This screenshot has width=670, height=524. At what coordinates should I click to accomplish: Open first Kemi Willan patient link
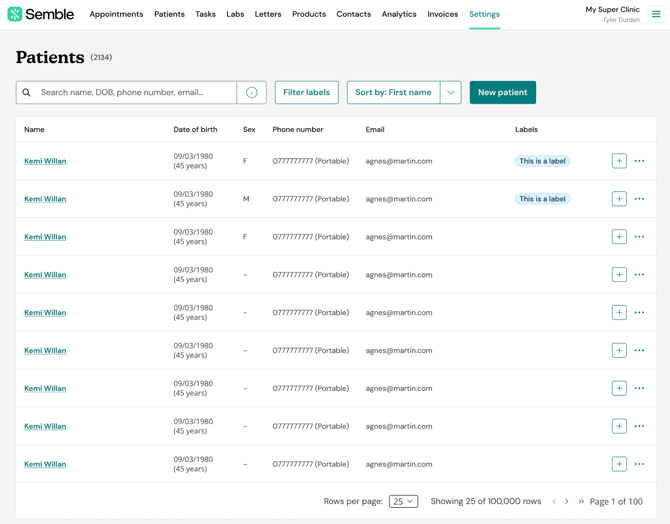pos(45,161)
